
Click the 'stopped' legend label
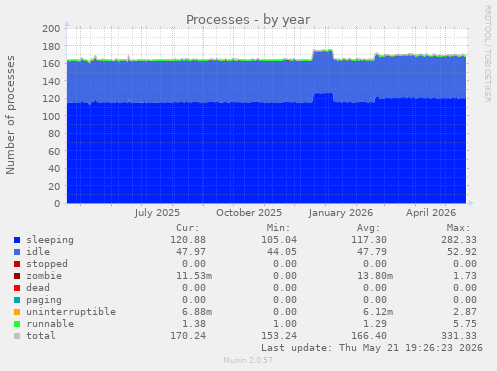(47, 264)
